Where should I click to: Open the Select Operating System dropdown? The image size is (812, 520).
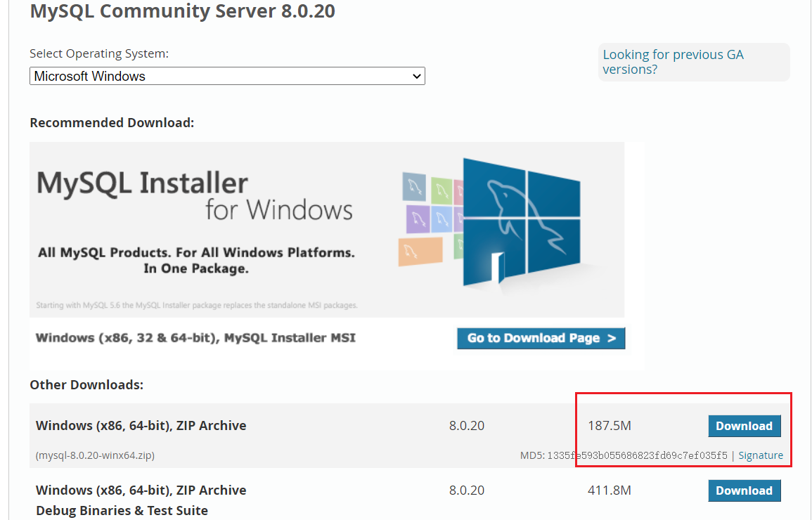(x=227, y=76)
